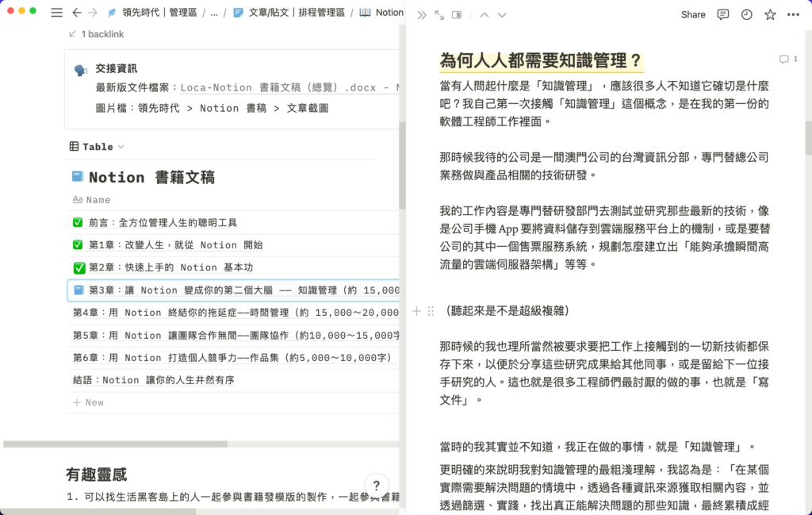This screenshot has height=515, width=812.
Task: Open 第2章：快速上手的 Notion 基本功 row
Action: [x=171, y=267]
